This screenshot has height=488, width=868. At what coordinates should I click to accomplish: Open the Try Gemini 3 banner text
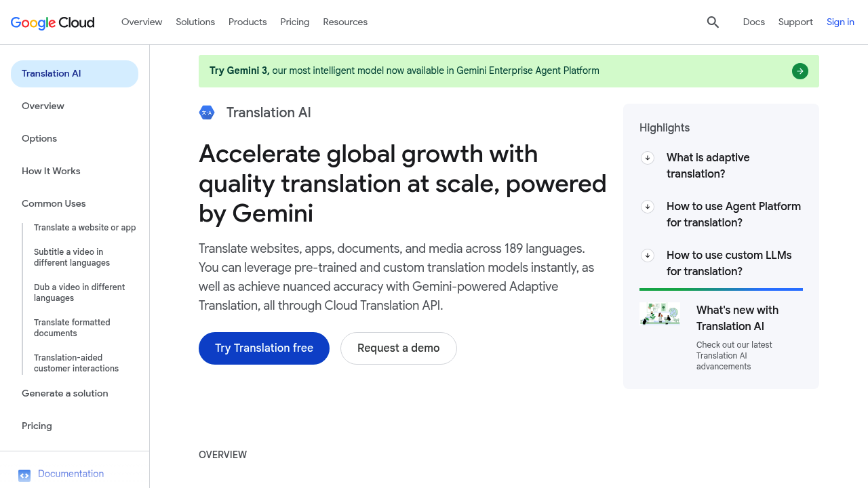coord(404,71)
